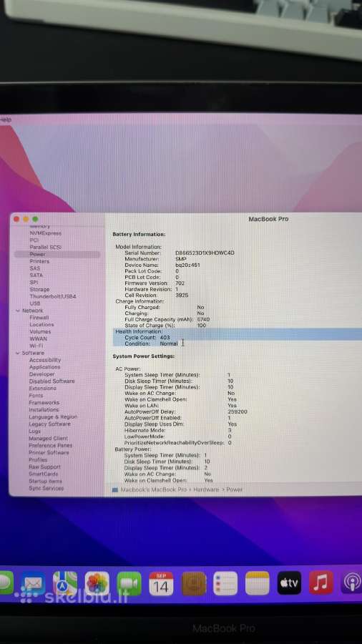This screenshot has height=644, width=362.
Task: Click Hardware in the bottom path bar
Action: pyautogui.click(x=205, y=489)
